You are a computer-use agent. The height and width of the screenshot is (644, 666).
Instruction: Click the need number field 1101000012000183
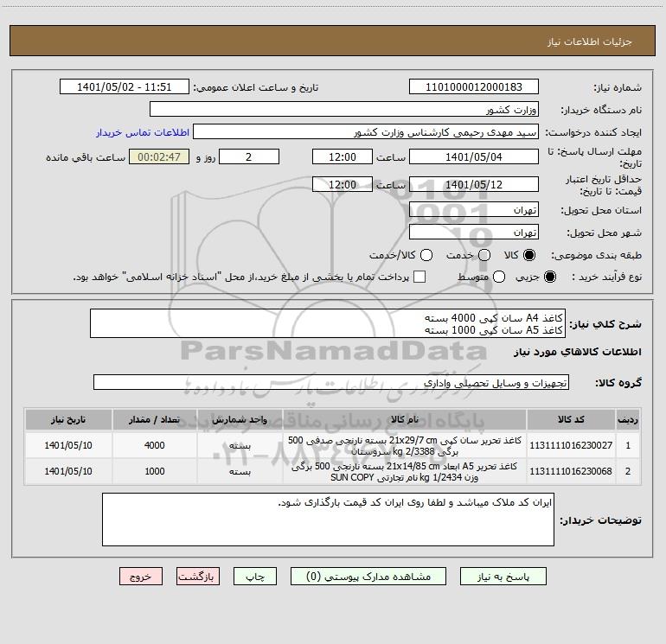474,86
